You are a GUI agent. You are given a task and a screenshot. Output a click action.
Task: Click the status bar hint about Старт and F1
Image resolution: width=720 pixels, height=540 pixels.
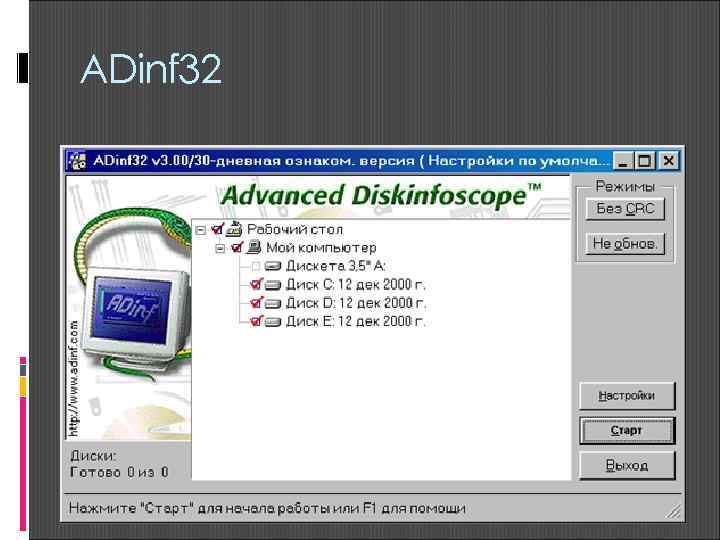[267, 508]
